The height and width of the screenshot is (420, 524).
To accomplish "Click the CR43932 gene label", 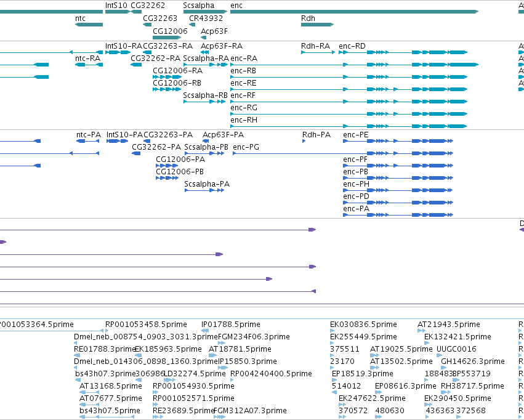I will click(x=206, y=18).
